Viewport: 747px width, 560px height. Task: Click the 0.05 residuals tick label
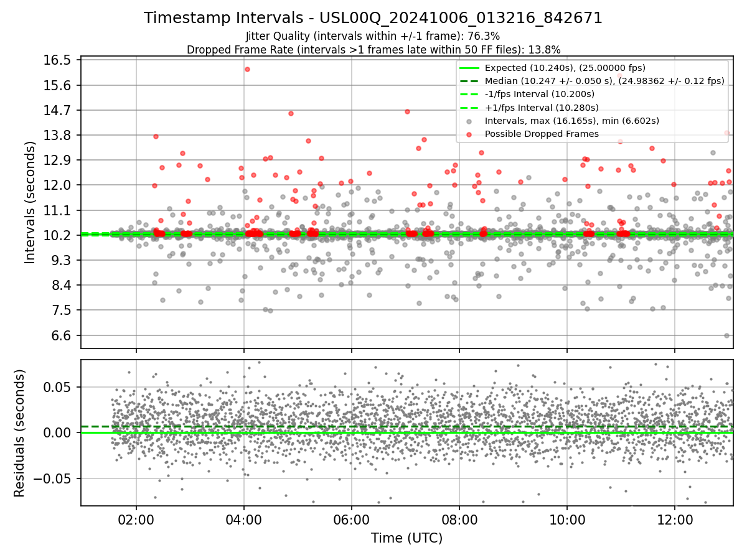[x=58, y=387]
